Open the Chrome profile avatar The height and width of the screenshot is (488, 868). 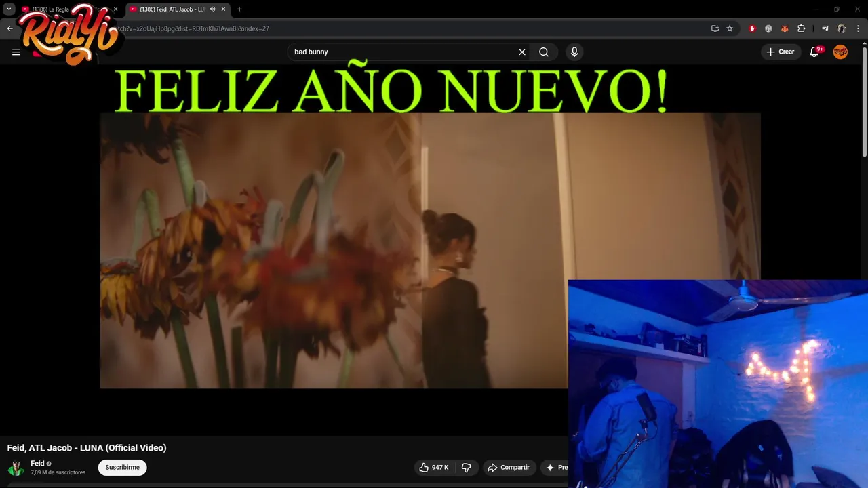(842, 28)
